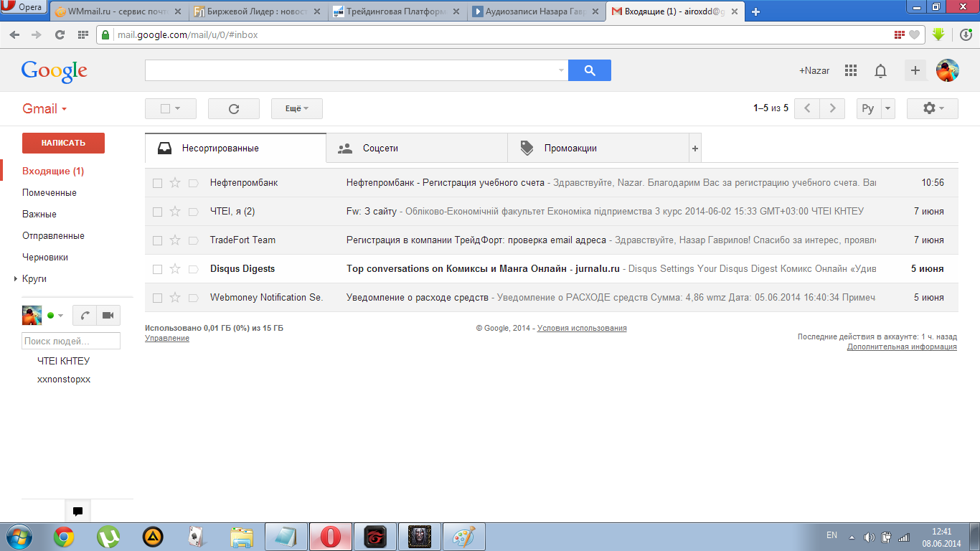Open the account profile picture
The height and width of the screenshot is (551, 980).
coord(948,70)
